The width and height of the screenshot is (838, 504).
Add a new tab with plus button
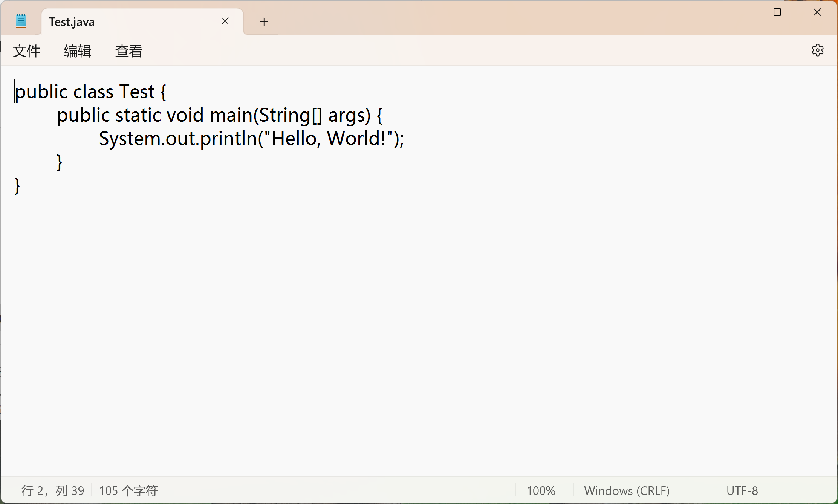coord(264,22)
